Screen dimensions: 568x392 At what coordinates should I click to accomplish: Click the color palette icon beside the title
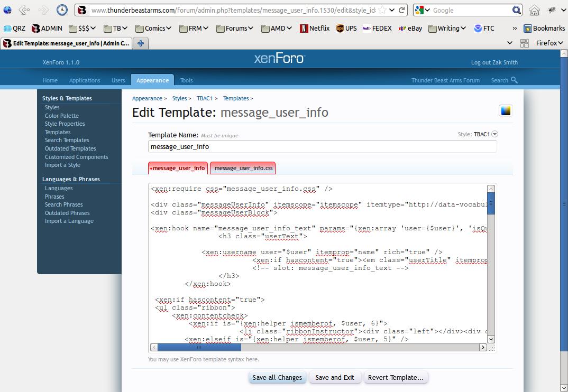506,110
